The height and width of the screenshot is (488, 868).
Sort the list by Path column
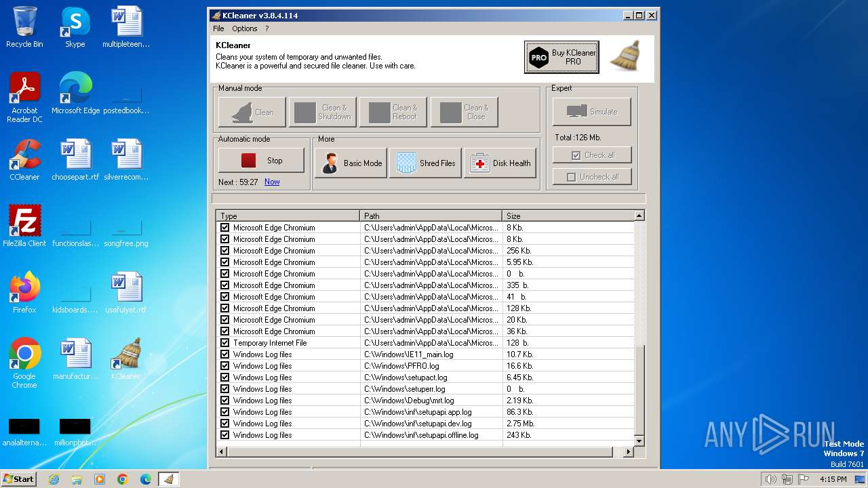tap(431, 216)
